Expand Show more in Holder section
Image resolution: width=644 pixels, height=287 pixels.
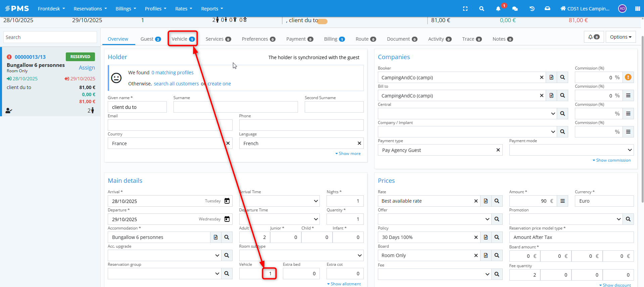point(348,154)
